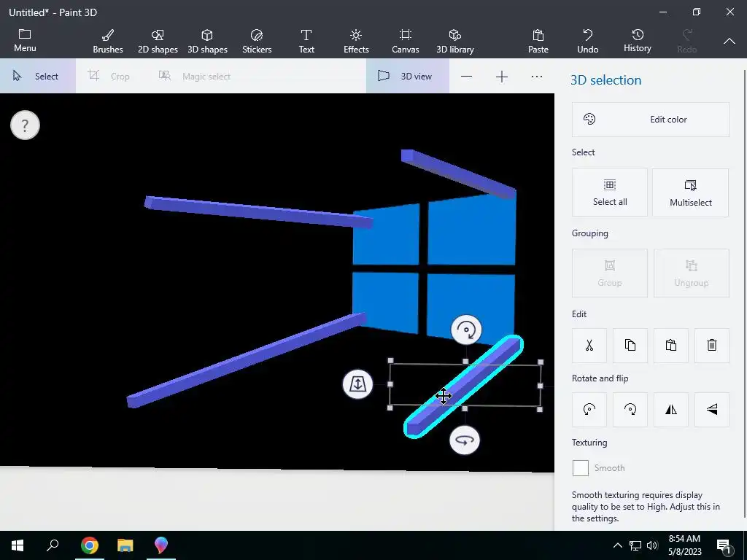
Task: Click the Y-axis rotation handle below object
Action: tap(465, 440)
